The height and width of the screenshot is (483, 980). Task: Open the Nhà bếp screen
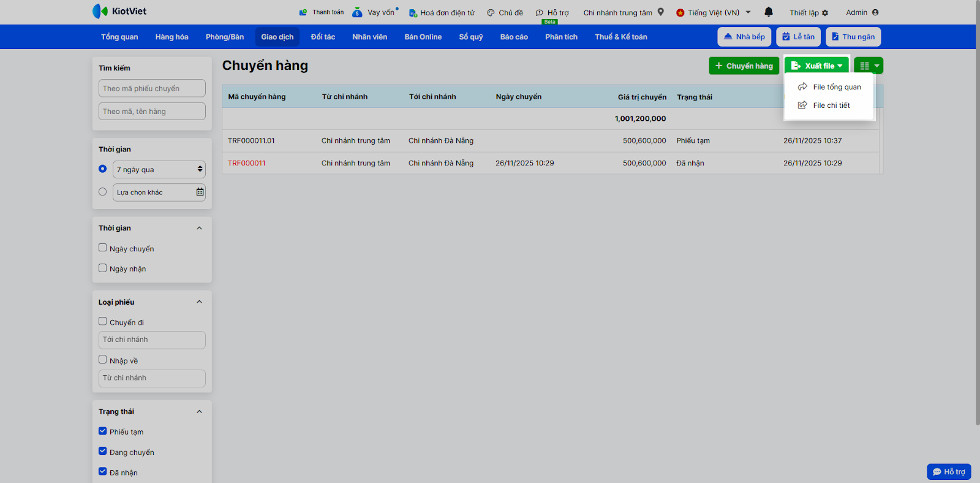(x=744, y=37)
